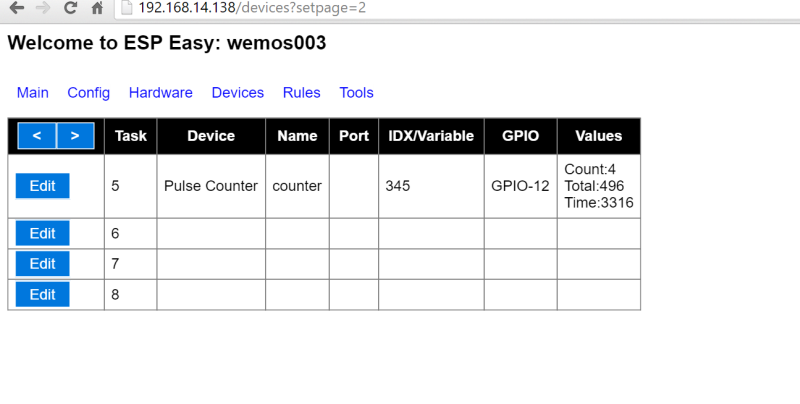Click the task number 8 cell
The width and height of the screenshot is (800, 404).
click(131, 295)
